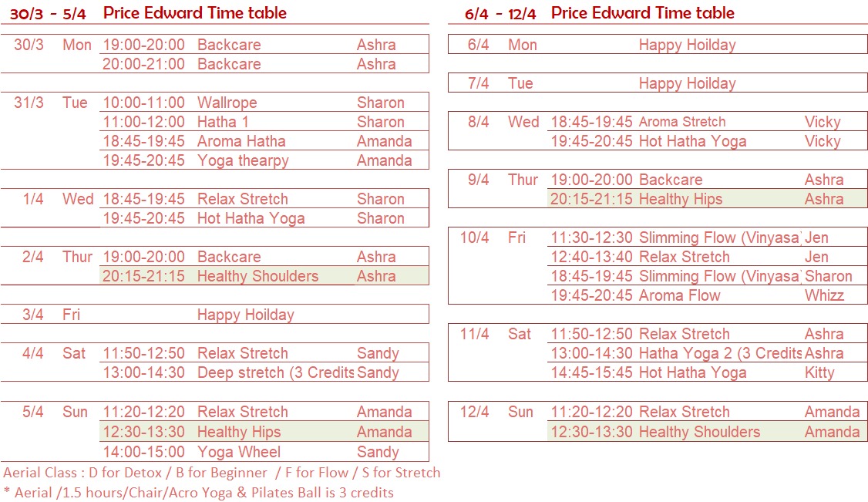Click highlighted Healthy Shoulders class on 2/4
This screenshot has height=502, width=868.
click(x=257, y=276)
